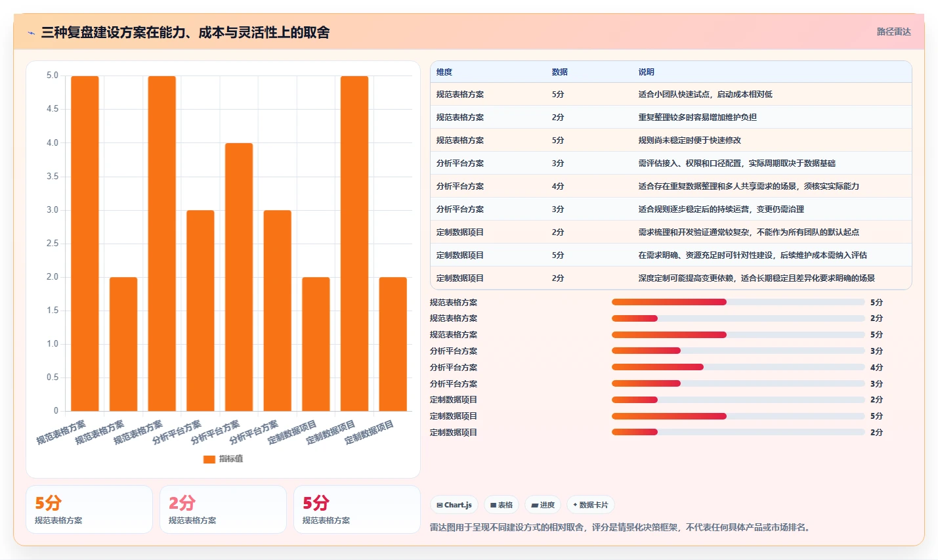Click the 4分 value beside progress bars
The width and height of the screenshot is (938, 560).
pyautogui.click(x=876, y=368)
